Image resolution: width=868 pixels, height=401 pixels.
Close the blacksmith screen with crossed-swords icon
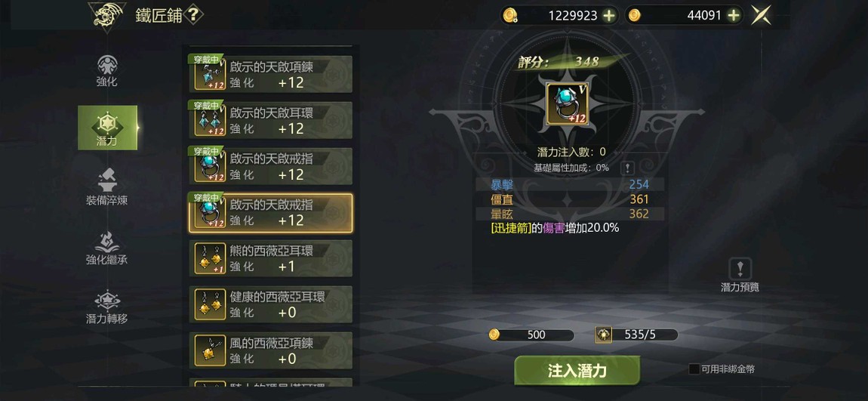761,16
